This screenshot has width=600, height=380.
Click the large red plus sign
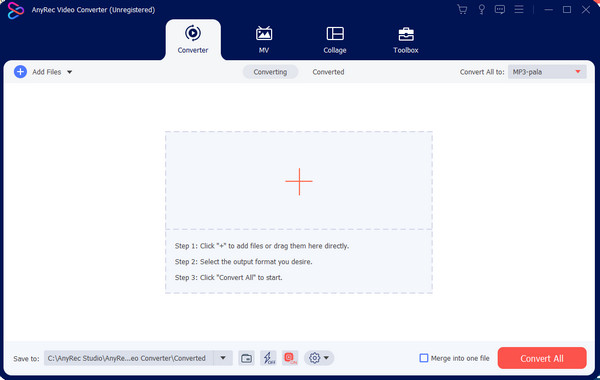[x=299, y=181]
